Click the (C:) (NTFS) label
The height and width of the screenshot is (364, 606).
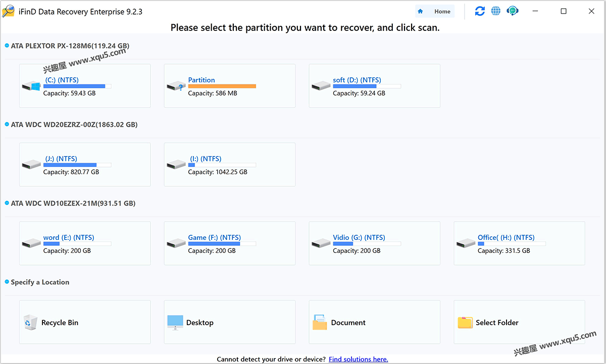point(62,80)
